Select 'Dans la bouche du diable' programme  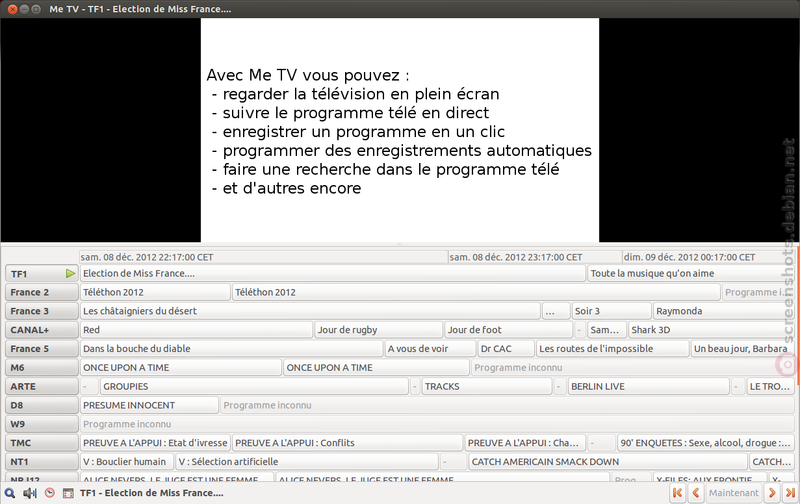tap(231, 349)
